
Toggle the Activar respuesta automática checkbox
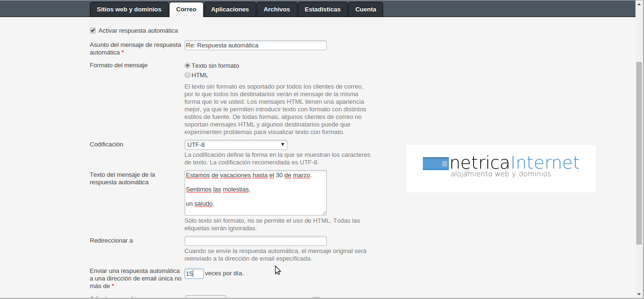93,31
